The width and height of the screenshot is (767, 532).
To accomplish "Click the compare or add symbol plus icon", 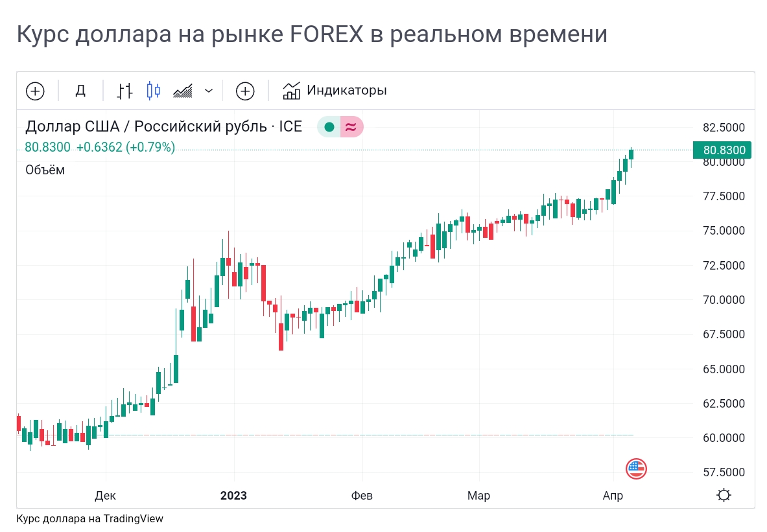I will point(35,91).
